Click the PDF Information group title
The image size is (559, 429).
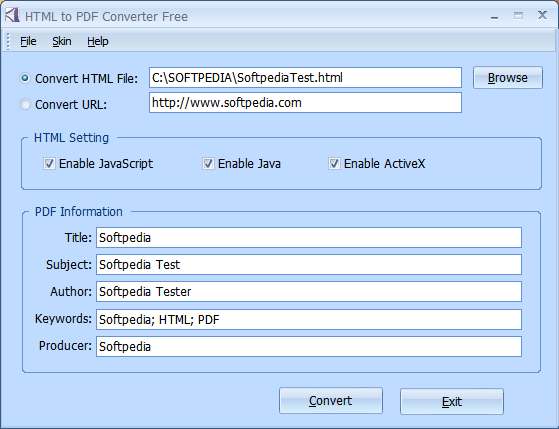[78, 212]
